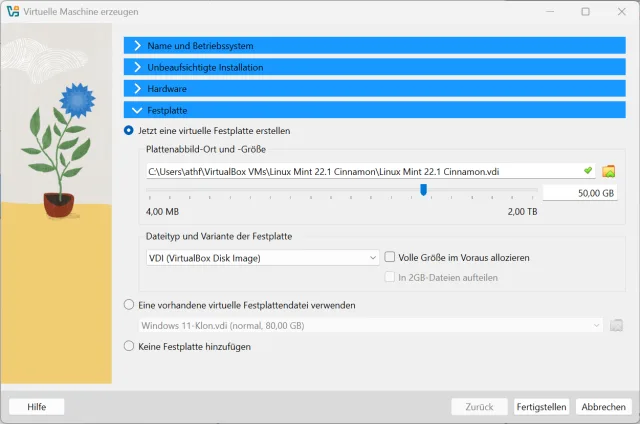This screenshot has width=640, height=424.
Task: Click the greyed-out disk file chooser icon
Action: pyautogui.click(x=616, y=325)
